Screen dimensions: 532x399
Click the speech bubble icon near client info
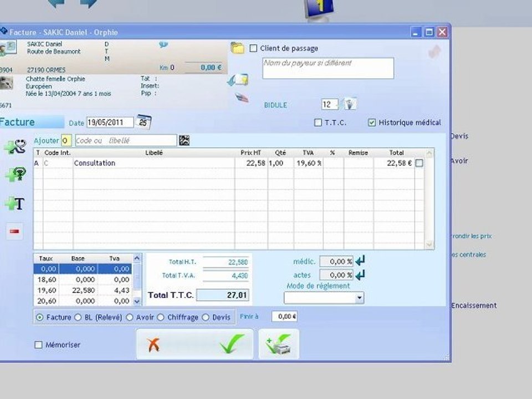(163, 44)
